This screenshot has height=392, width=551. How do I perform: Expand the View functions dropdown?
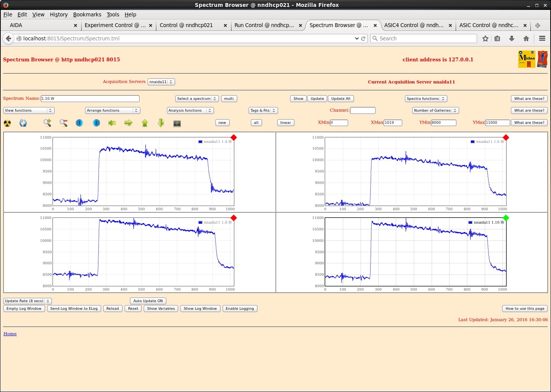[29, 110]
